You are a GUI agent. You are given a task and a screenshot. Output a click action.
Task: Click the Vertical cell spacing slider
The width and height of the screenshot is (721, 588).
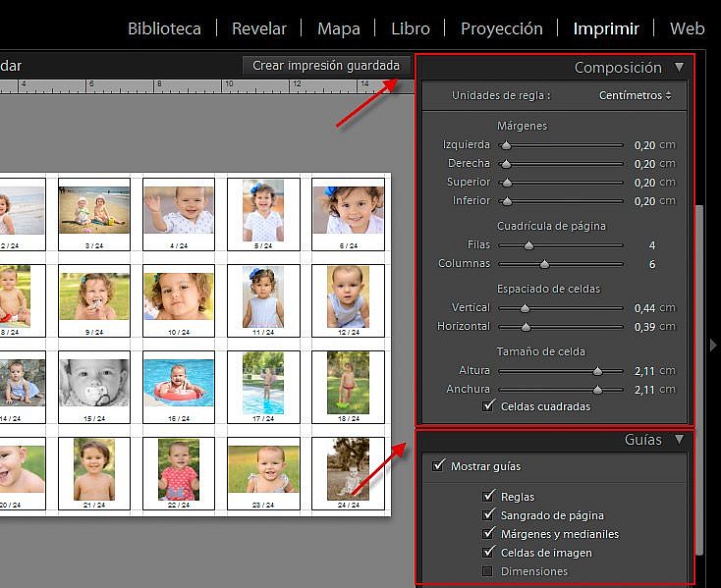pos(561,308)
